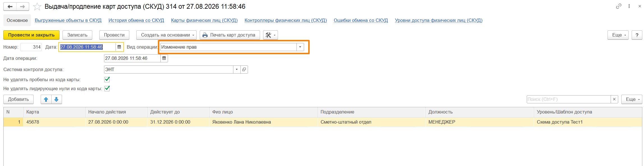This screenshot has height=166, width=644.
Task: Open Создать на основании dropdown
Action: click(166, 35)
